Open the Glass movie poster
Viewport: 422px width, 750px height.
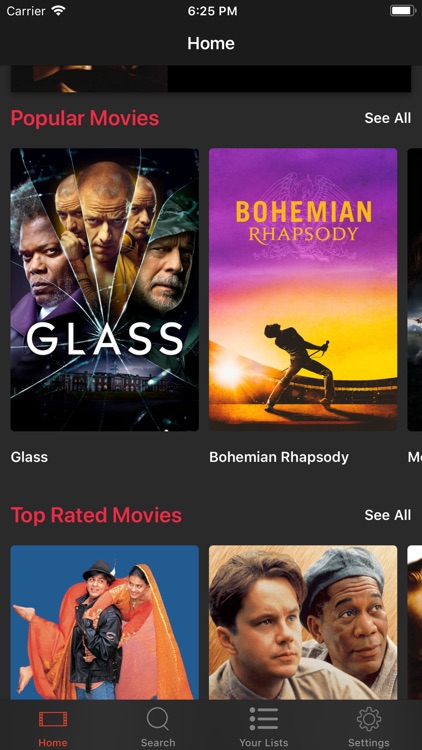pyautogui.click(x=105, y=289)
